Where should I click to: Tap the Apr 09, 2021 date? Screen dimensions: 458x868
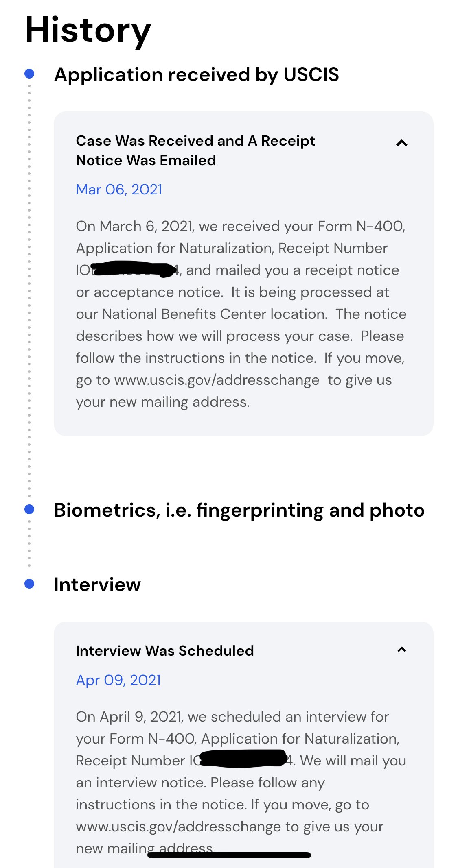[x=118, y=680]
